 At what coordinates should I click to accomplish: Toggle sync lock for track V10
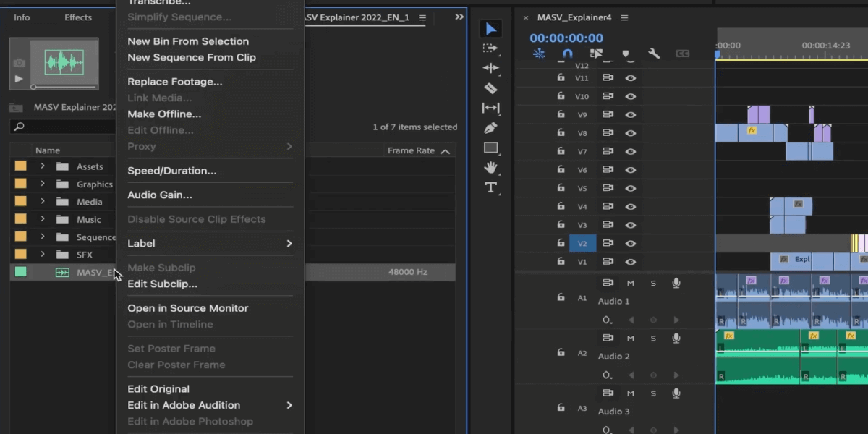point(608,96)
